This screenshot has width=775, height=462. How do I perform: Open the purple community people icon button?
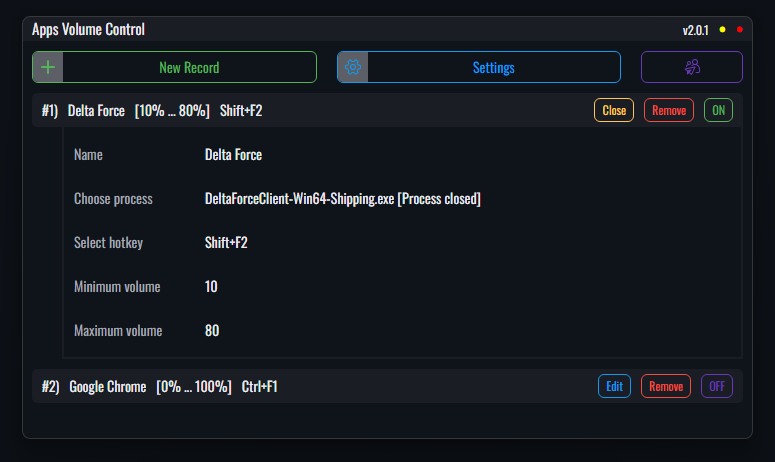tap(691, 67)
